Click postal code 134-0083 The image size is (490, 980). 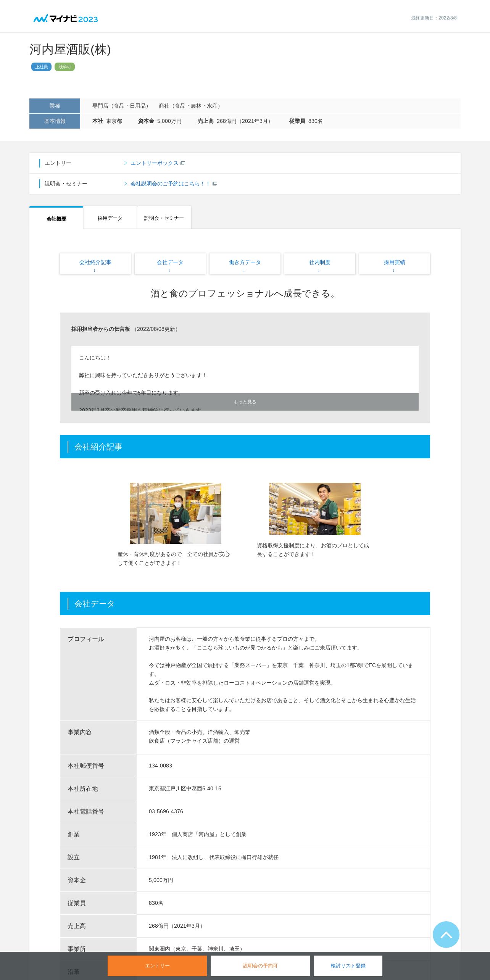pos(160,766)
